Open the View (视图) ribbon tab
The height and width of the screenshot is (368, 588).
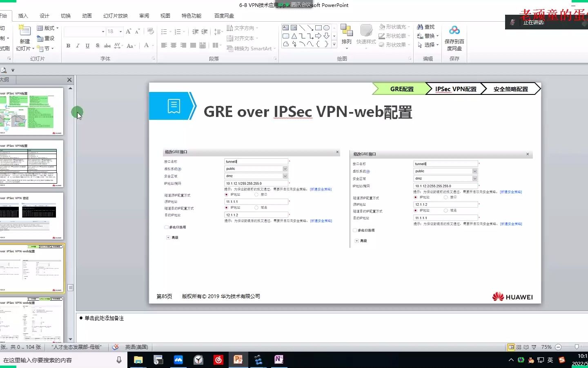pyautogui.click(x=165, y=16)
